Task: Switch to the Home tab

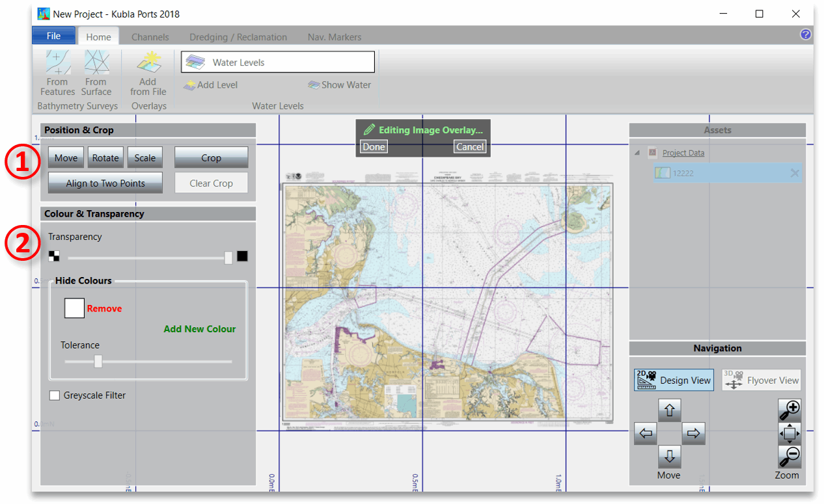Action: 98,37
